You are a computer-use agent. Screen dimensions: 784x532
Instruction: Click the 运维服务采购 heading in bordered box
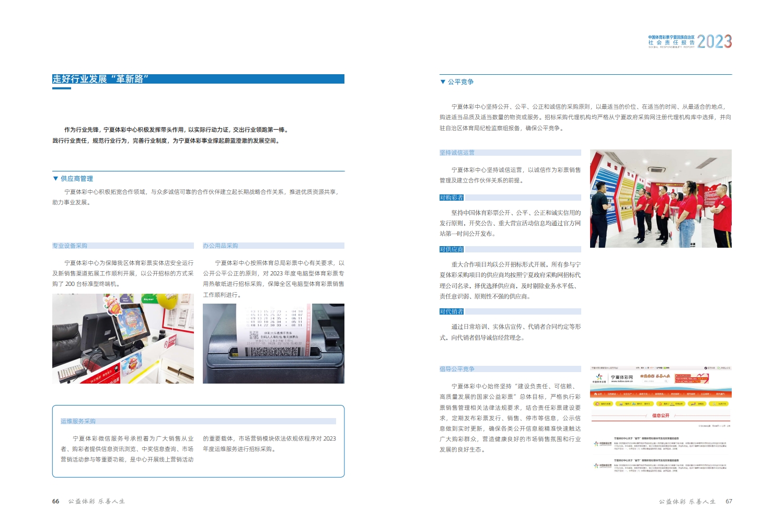[x=78, y=421]
